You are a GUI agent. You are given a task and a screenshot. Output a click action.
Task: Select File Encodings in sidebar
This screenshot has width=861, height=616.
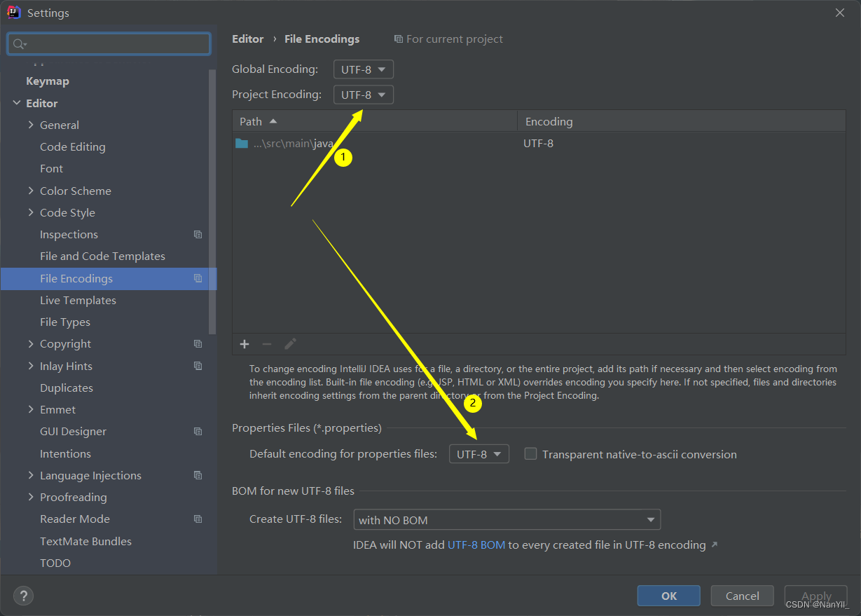109,278
